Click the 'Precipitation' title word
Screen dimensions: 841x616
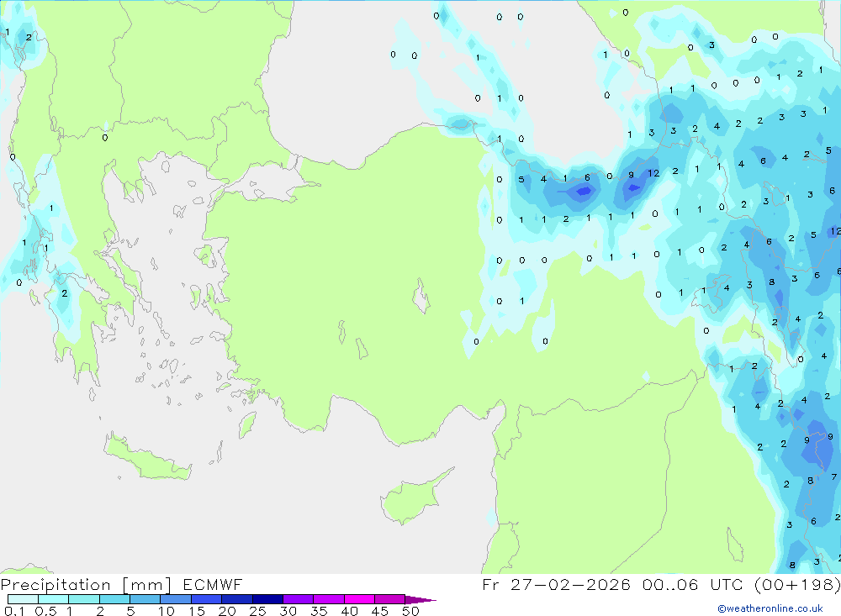(56, 585)
